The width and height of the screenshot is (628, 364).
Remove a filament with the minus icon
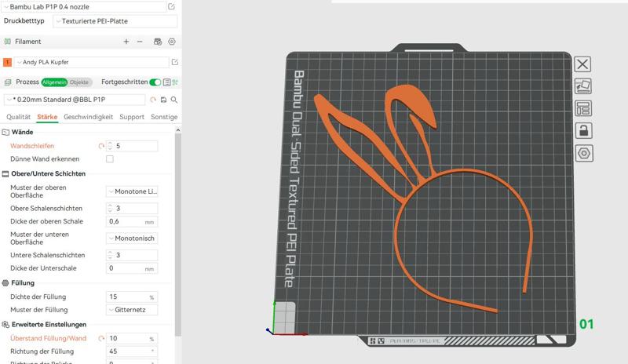pyautogui.click(x=140, y=42)
